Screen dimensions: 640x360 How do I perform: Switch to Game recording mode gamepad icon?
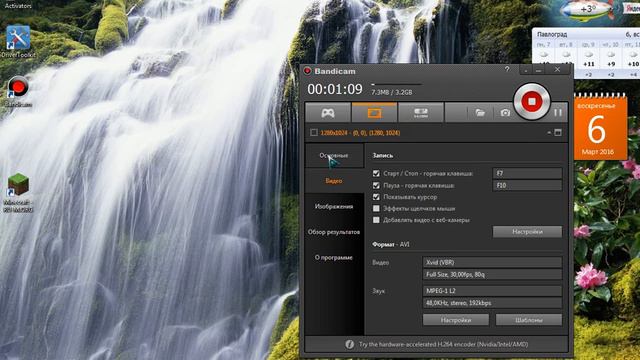point(328,113)
